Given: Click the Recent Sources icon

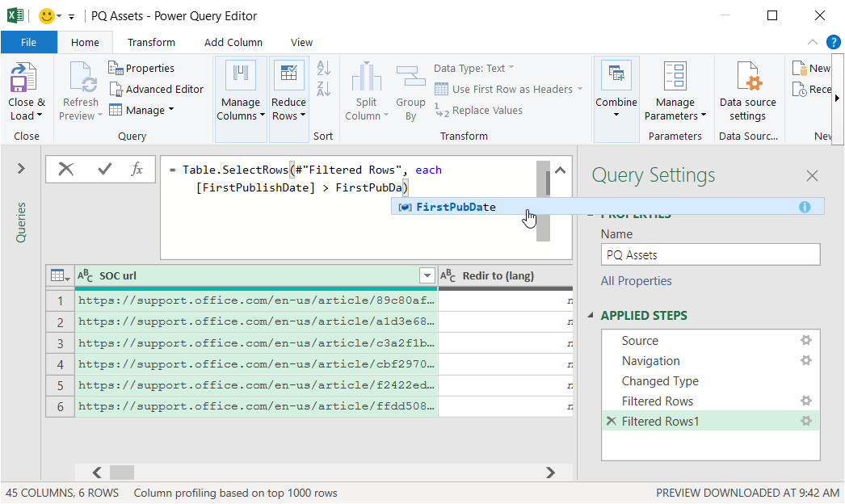Looking at the screenshot, I should 800,89.
